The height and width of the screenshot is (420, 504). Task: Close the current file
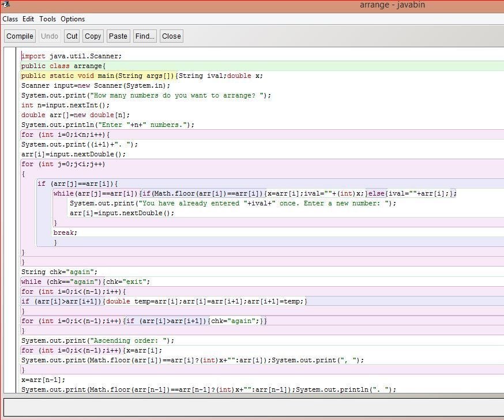(171, 36)
